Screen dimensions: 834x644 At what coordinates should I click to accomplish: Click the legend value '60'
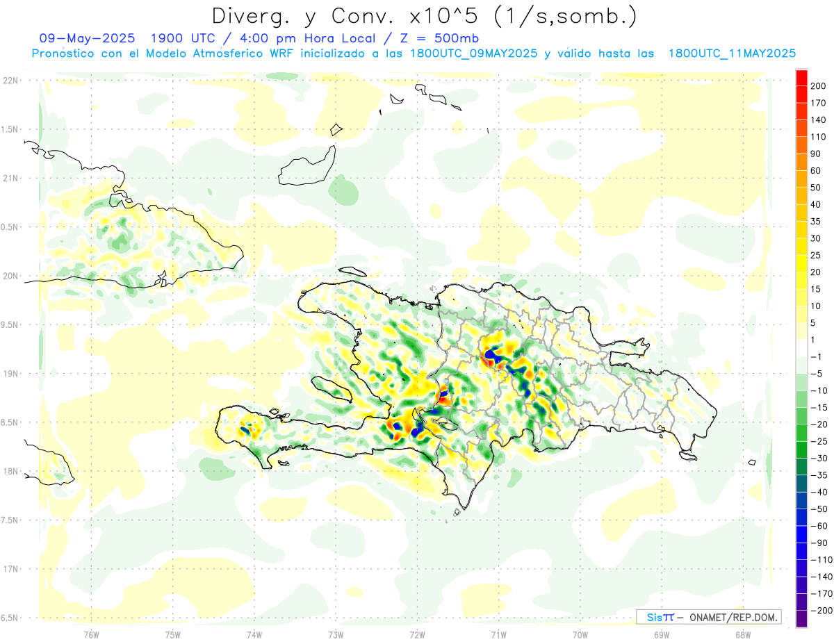point(817,170)
